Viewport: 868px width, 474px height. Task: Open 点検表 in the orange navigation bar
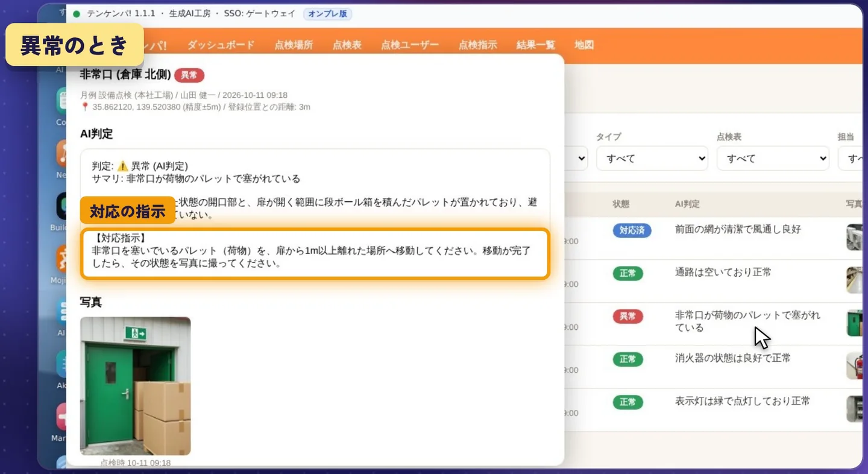[x=347, y=45]
